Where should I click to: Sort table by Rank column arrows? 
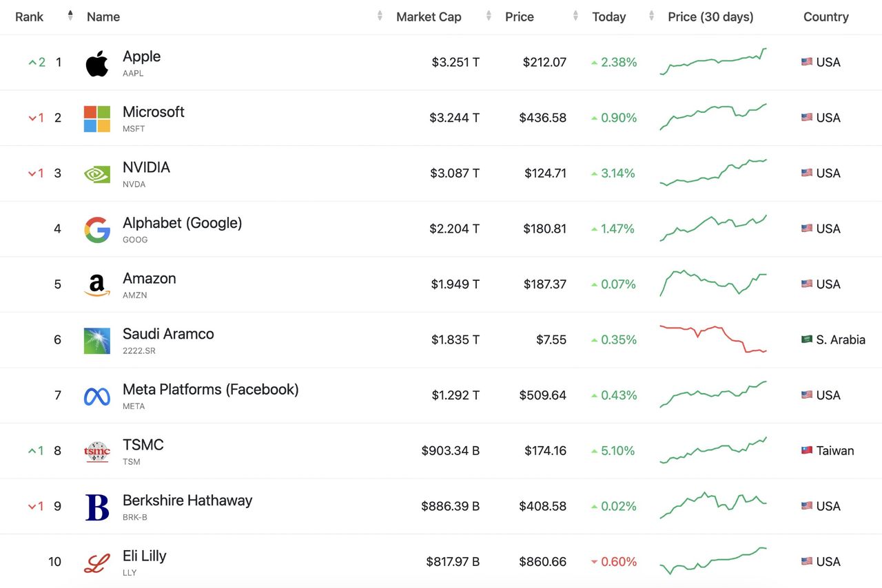click(x=70, y=16)
